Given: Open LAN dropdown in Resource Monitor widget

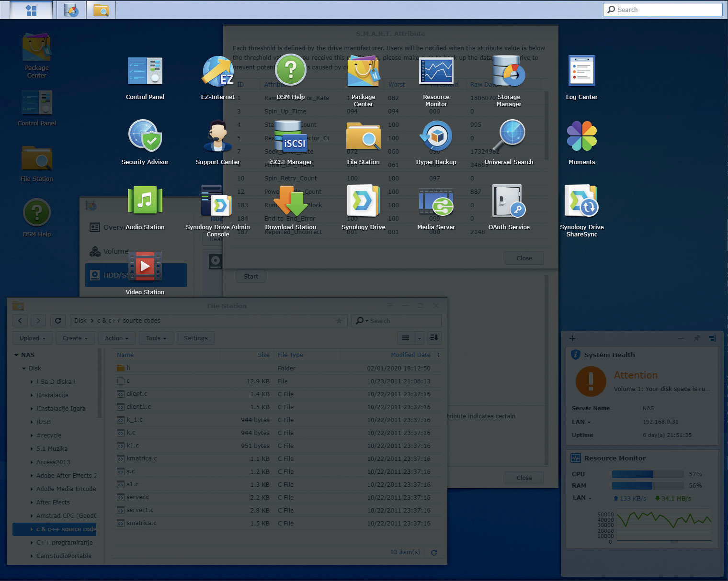Looking at the screenshot, I should [582, 498].
